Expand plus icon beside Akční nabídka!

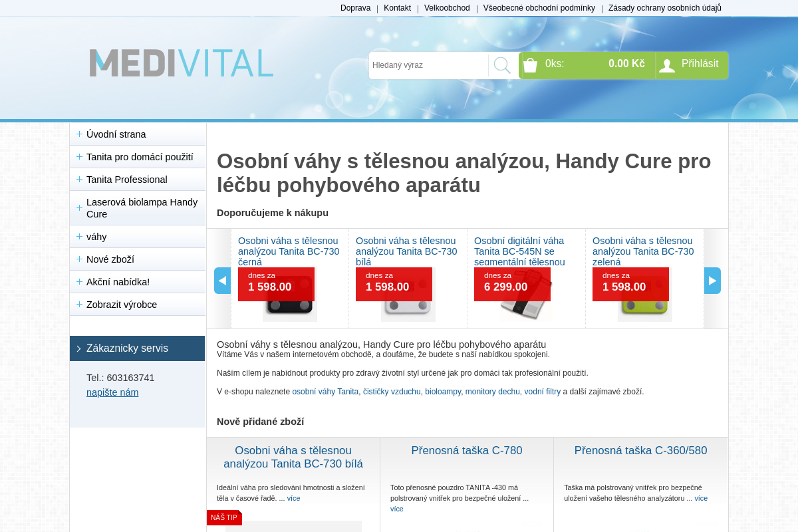(79, 281)
